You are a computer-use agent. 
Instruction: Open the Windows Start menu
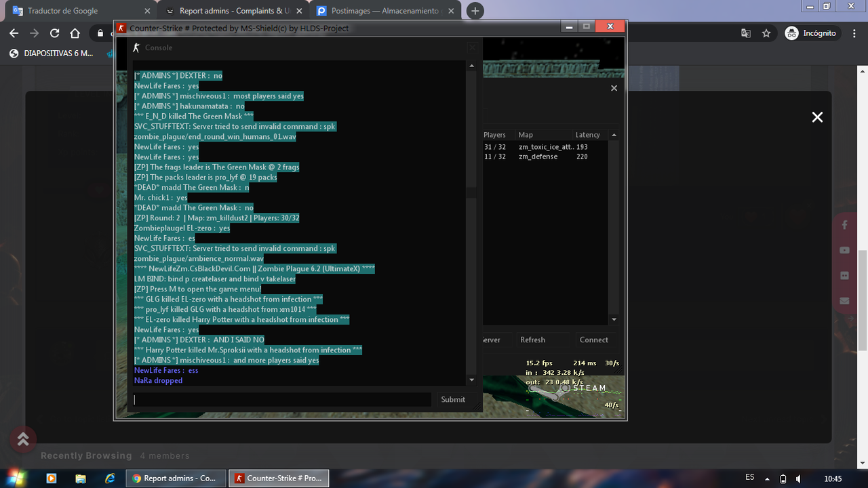(x=17, y=478)
